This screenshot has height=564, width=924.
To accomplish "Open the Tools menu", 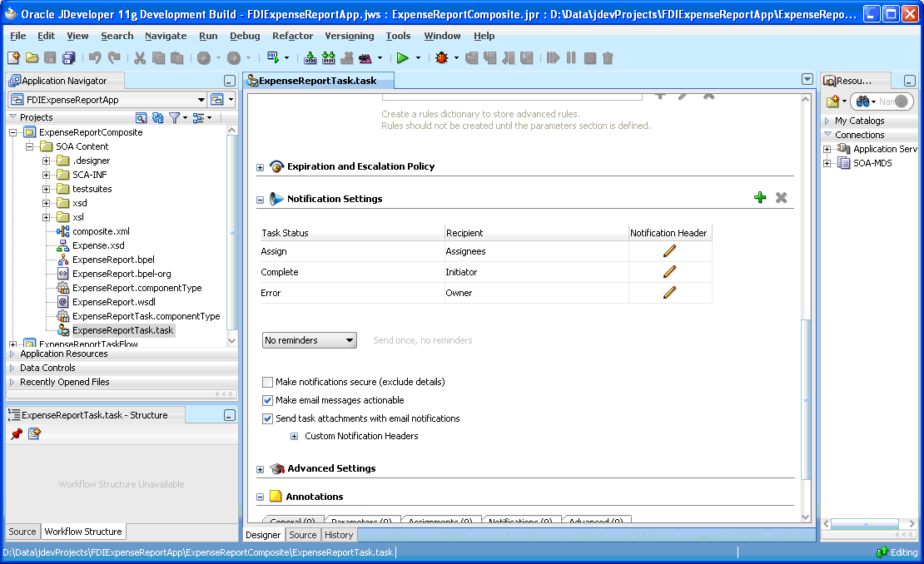I will [399, 36].
